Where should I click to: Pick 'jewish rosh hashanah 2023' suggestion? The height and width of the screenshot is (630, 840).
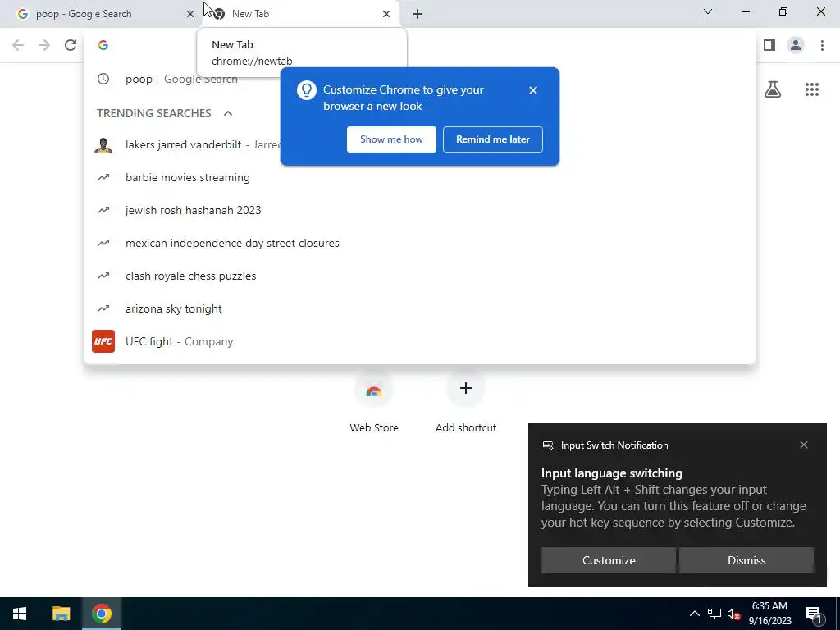tap(419, 210)
